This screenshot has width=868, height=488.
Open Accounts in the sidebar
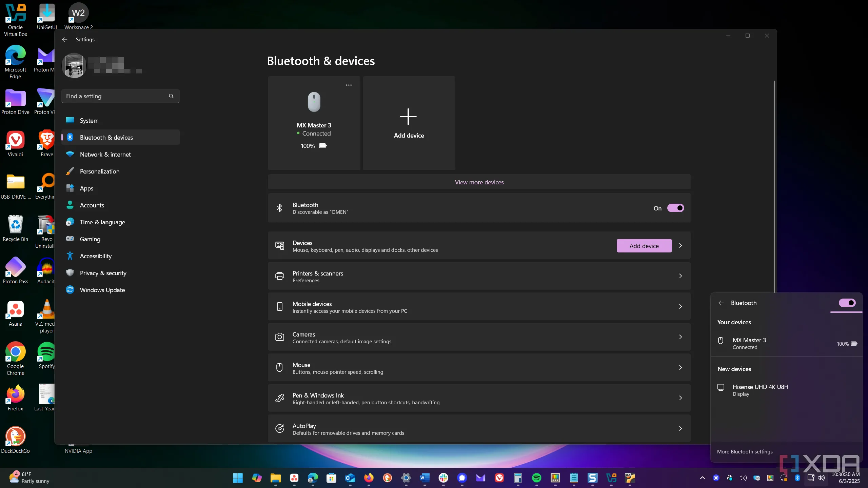pos(120,205)
